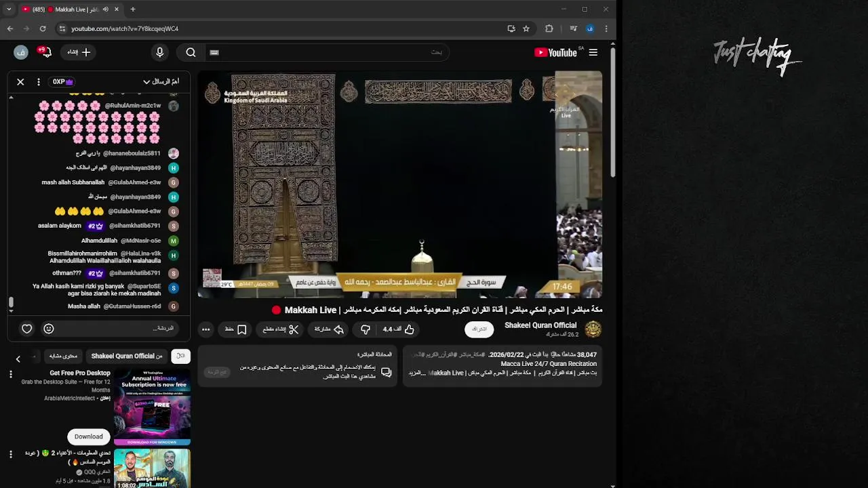Expand the top messages chat dropdown
The image size is (868, 488).
coord(161,82)
